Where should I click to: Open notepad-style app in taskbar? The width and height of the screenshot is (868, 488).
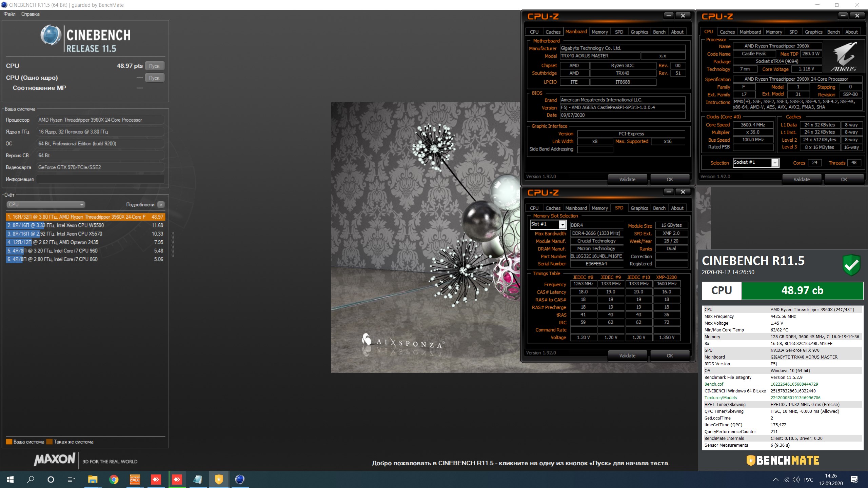[198, 479]
